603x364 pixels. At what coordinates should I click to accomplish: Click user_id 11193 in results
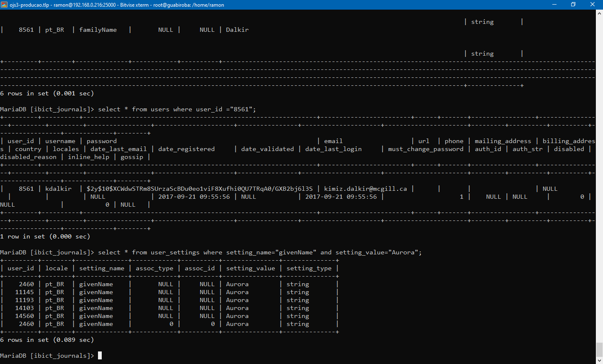[x=25, y=300]
